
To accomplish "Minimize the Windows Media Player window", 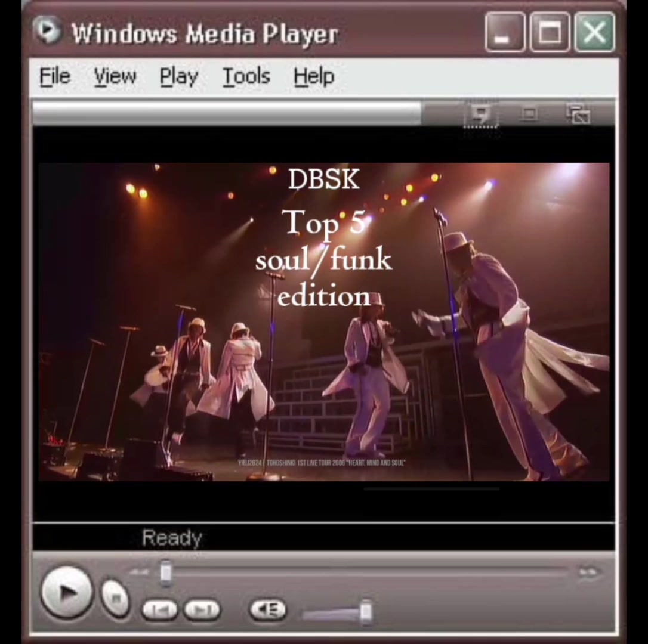I will tap(505, 32).
